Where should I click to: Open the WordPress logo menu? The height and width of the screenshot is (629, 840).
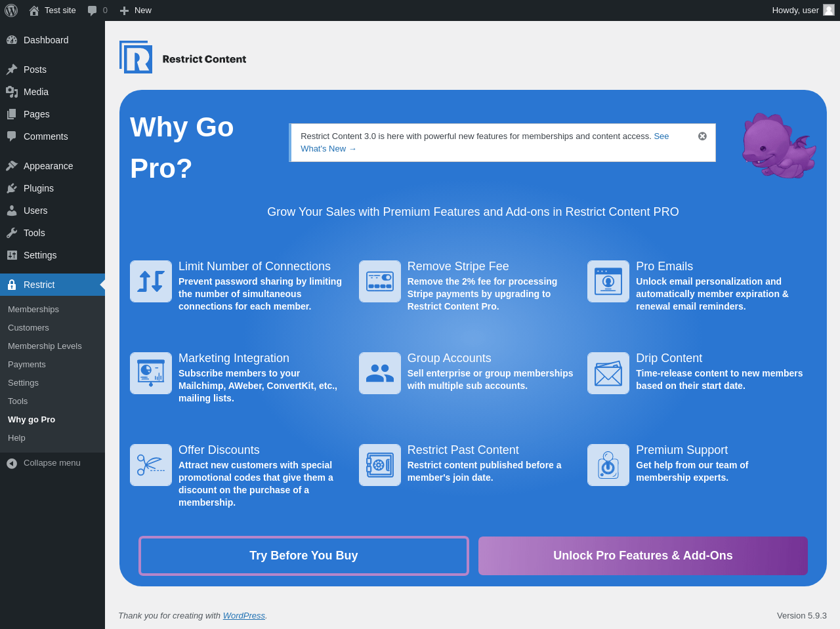coord(11,10)
